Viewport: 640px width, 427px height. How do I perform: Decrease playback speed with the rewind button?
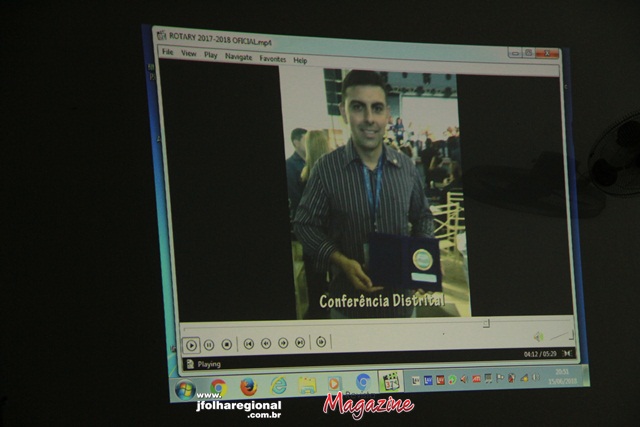pos(266,343)
